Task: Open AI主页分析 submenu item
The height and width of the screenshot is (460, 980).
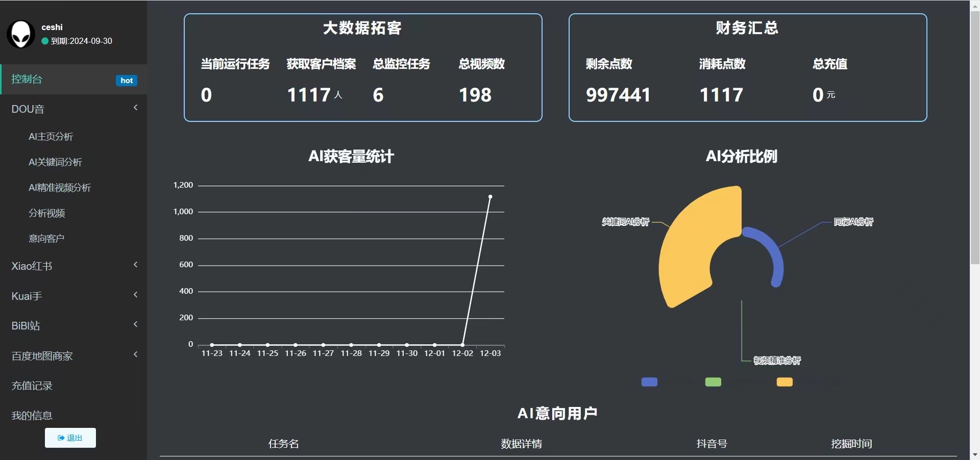Action: (51, 137)
